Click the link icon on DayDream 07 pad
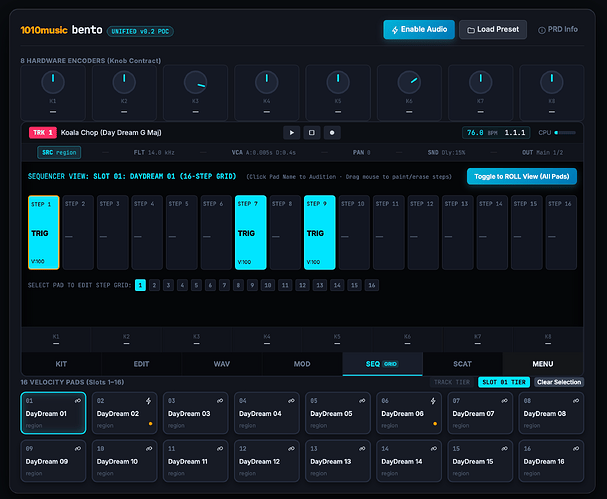 pyautogui.click(x=504, y=401)
